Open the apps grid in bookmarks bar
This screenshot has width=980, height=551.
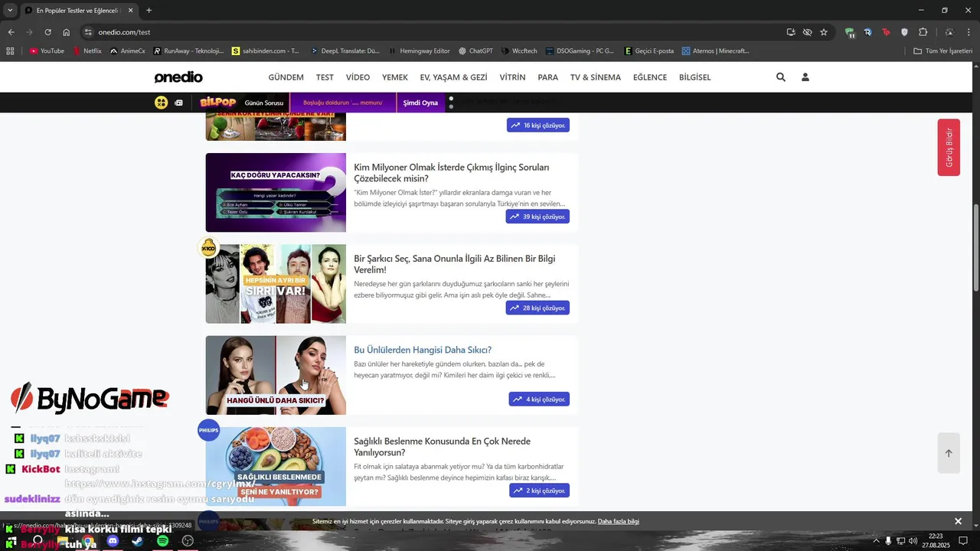[10, 51]
